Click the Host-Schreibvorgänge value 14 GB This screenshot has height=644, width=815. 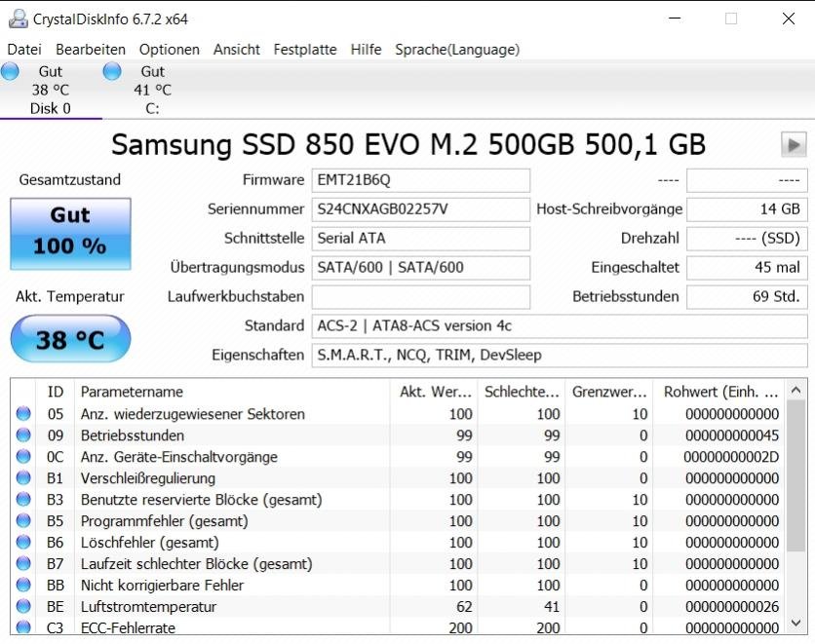pyautogui.click(x=747, y=209)
